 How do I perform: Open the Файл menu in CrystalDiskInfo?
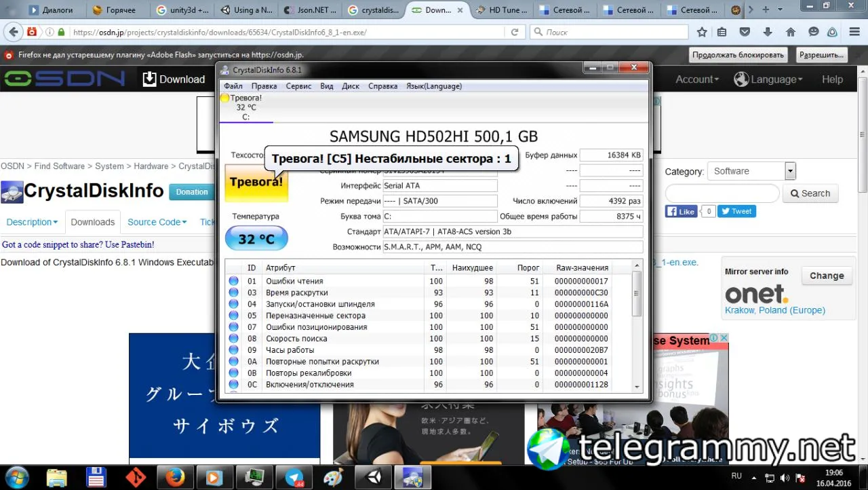pos(233,86)
